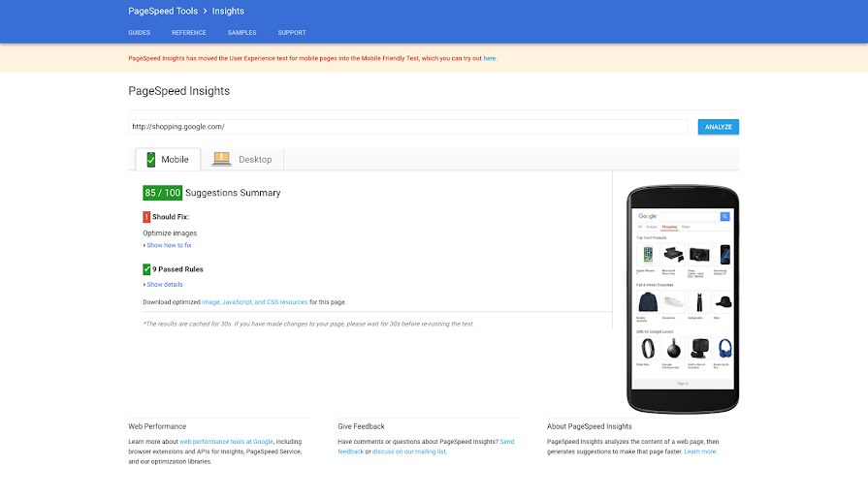Click the search icon in phone preview
Viewport: 868px width, 498px height.
pyautogui.click(x=724, y=217)
